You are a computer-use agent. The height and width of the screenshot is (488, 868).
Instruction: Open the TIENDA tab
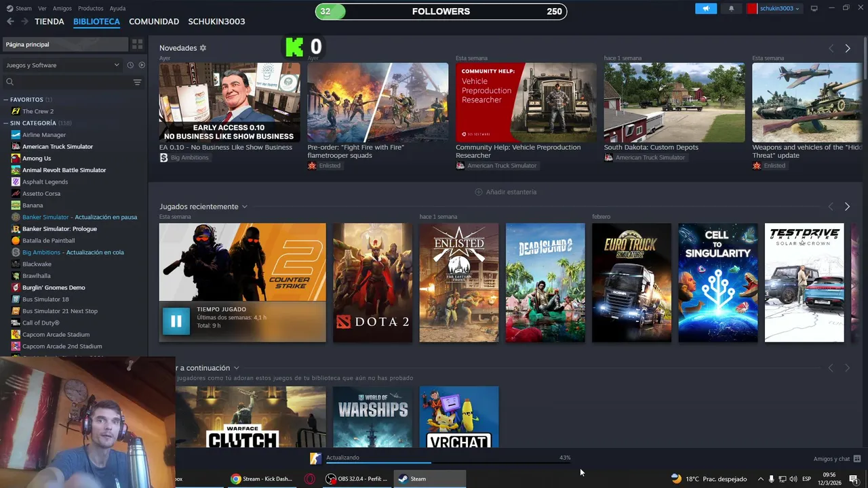[x=50, y=22]
